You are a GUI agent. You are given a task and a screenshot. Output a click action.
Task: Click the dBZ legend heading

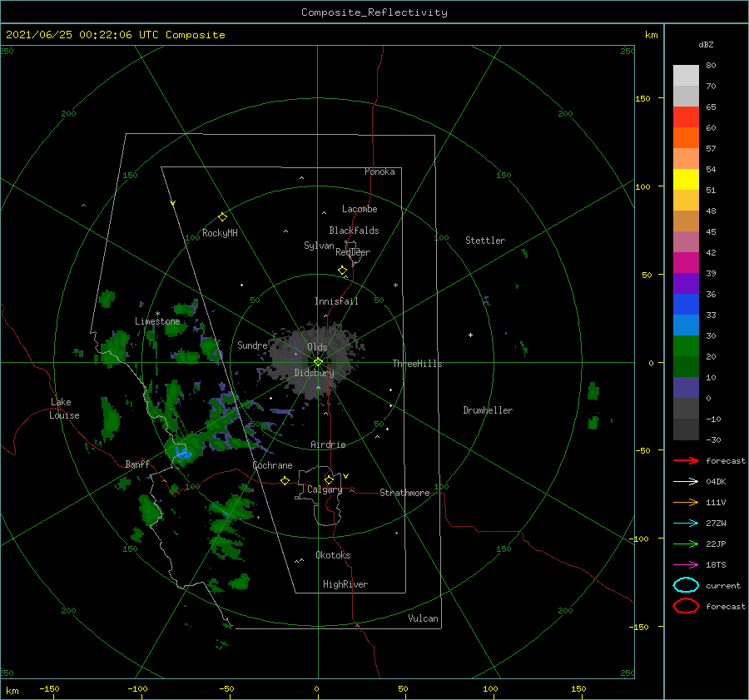point(706,44)
